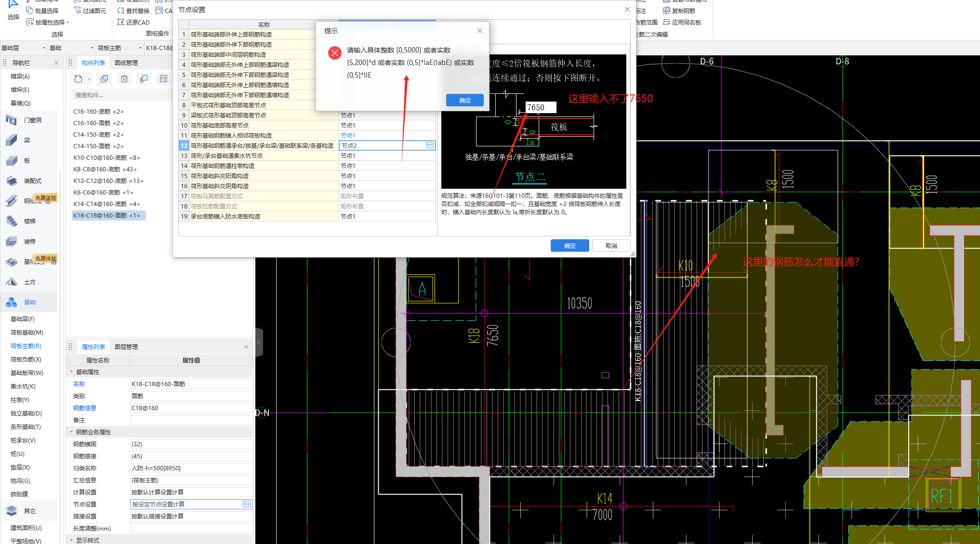The height and width of the screenshot is (544, 980).
Task: Open the 其它 category in navigation
Action: coord(29,511)
